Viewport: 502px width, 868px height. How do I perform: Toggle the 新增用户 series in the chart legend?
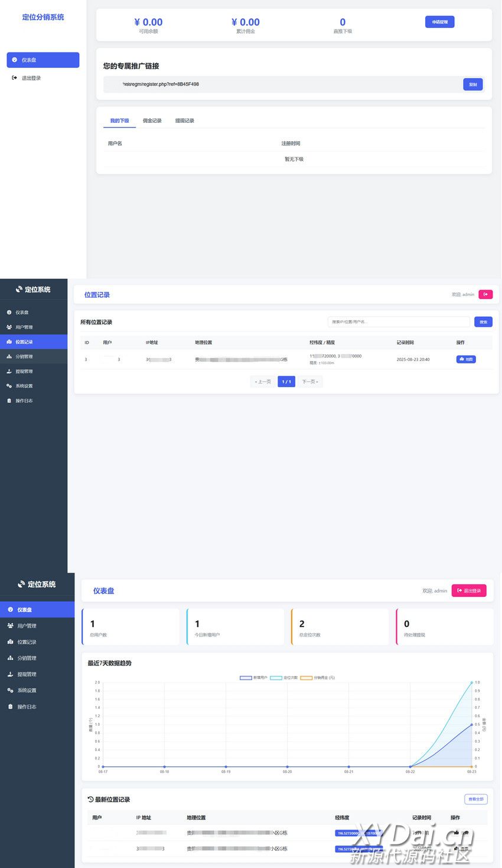tap(253, 678)
